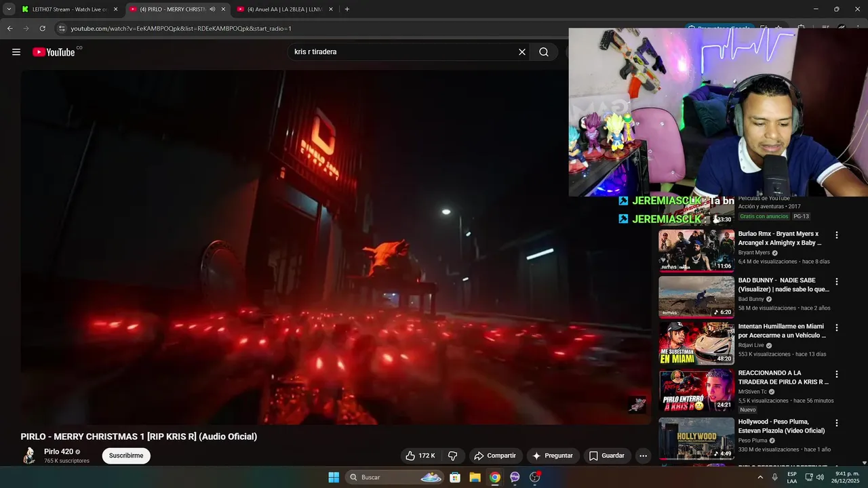The image size is (868, 488).
Task: Show hidden system tray icons chevron
Action: pos(760,477)
